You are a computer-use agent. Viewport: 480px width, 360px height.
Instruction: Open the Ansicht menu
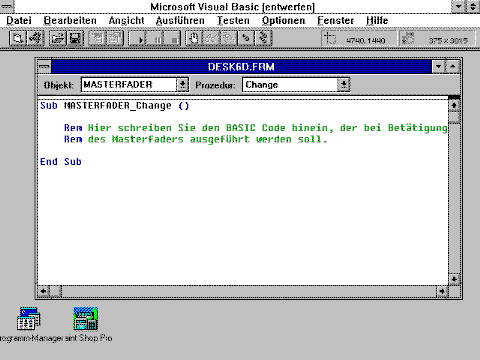[127, 21]
